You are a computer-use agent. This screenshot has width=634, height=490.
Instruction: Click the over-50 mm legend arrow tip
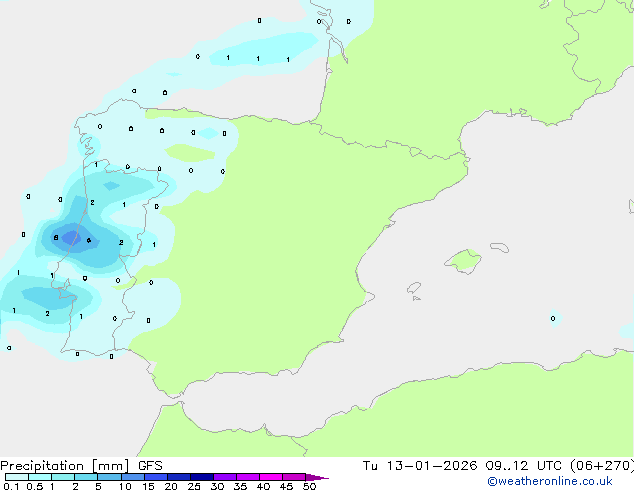(317, 477)
